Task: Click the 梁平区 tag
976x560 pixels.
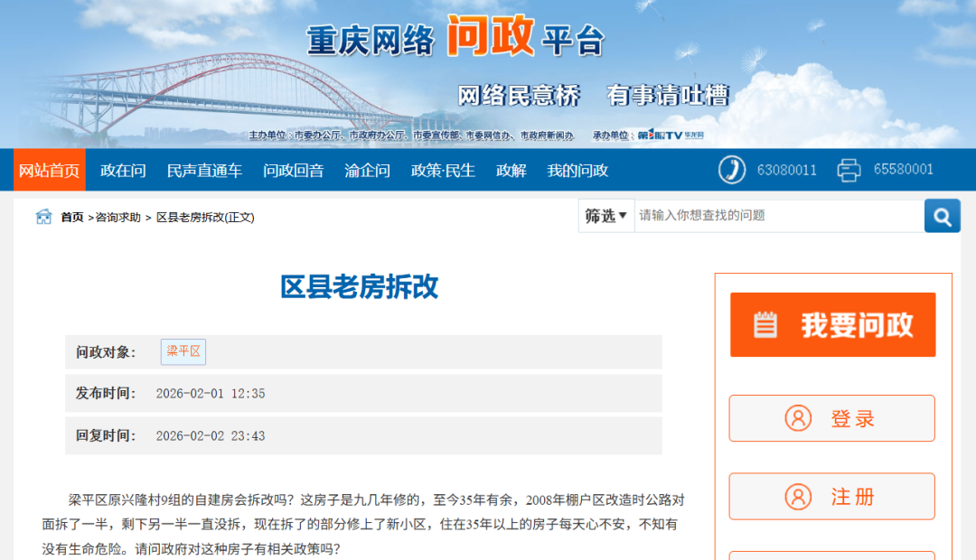Action: 183,351
